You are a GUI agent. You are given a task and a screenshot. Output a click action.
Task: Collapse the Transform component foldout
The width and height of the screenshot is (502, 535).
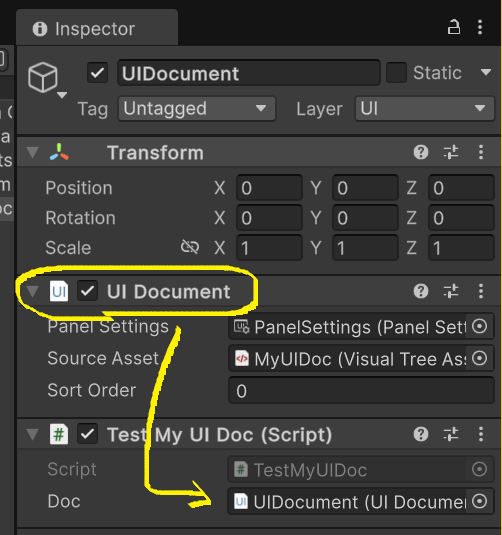click(x=33, y=152)
